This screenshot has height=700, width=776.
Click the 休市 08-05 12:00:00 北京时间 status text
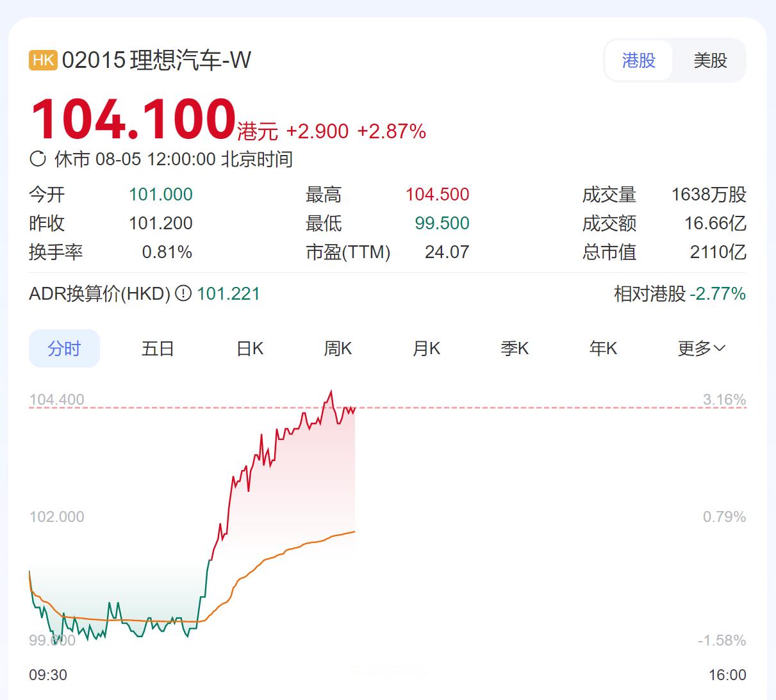click(x=174, y=159)
